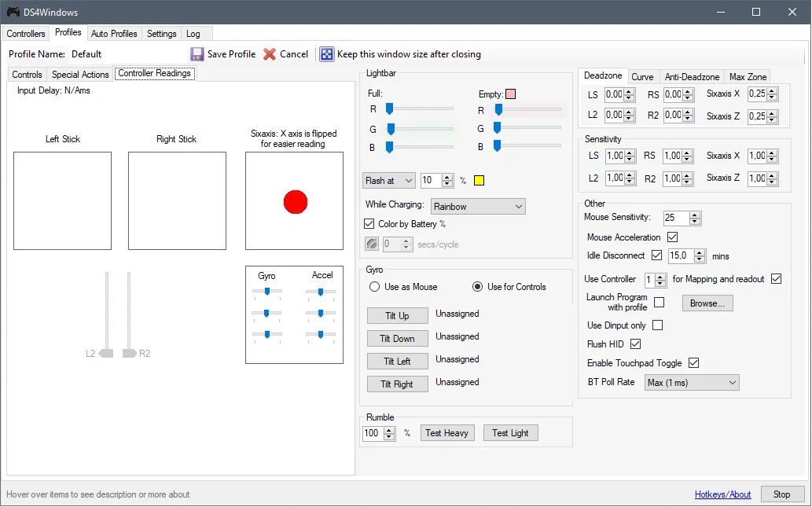Toggle Idle Disconnect checkbox
Image resolution: width=812 pixels, height=507 pixels.
coord(656,255)
